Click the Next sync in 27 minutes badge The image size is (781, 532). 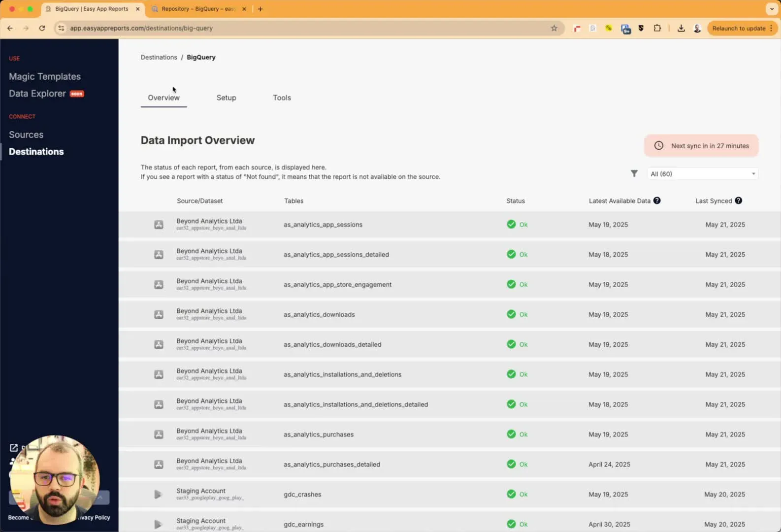(701, 146)
